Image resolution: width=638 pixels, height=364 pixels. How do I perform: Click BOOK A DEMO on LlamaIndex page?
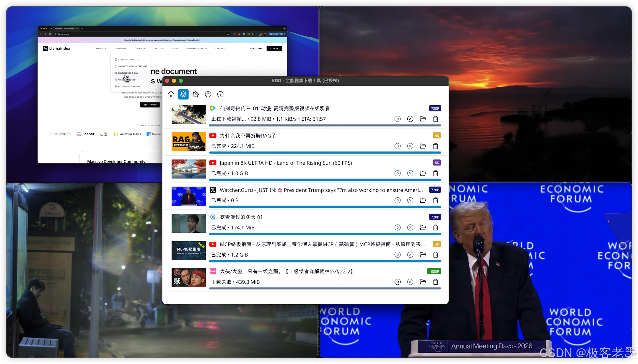coord(256,49)
